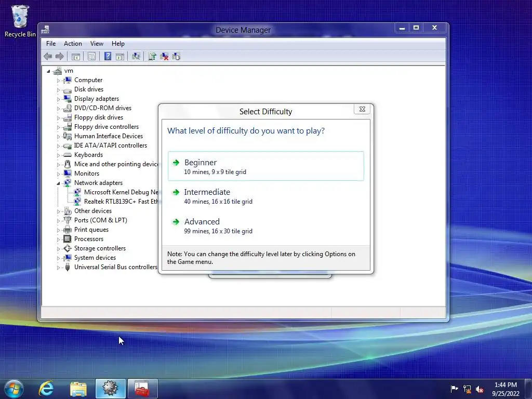Image resolution: width=532 pixels, height=399 pixels.
Task: Switch to the red toolbox taskbar app
Action: click(142, 389)
